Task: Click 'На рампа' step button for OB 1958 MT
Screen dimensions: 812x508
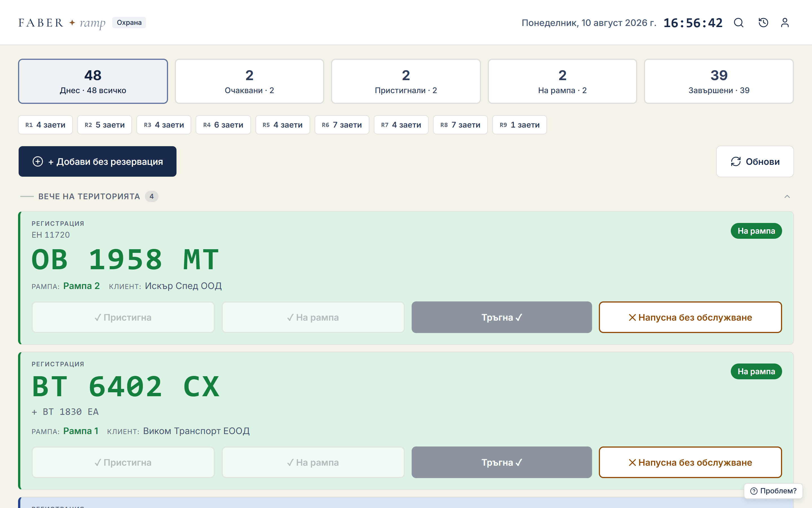Action: (x=313, y=317)
